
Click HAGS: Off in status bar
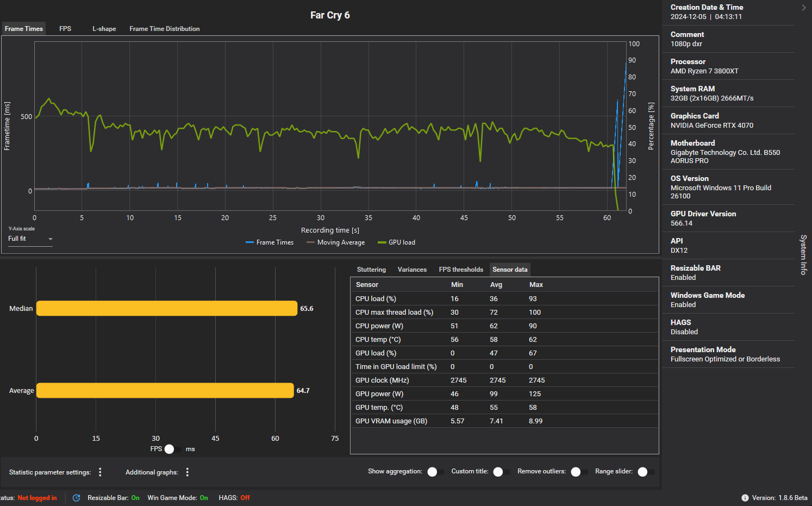pos(234,498)
